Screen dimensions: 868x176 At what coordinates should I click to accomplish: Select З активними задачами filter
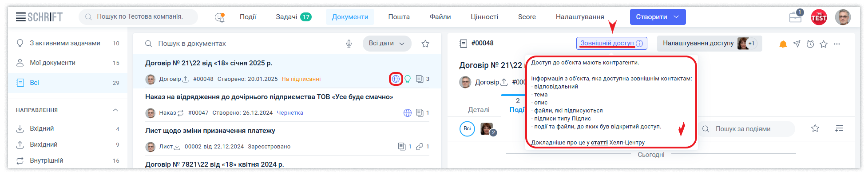[x=67, y=43]
